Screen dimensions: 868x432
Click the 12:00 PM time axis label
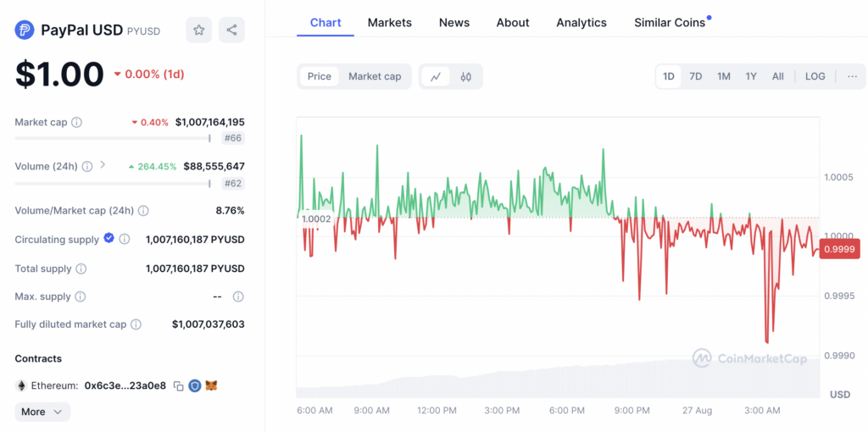coord(437,411)
